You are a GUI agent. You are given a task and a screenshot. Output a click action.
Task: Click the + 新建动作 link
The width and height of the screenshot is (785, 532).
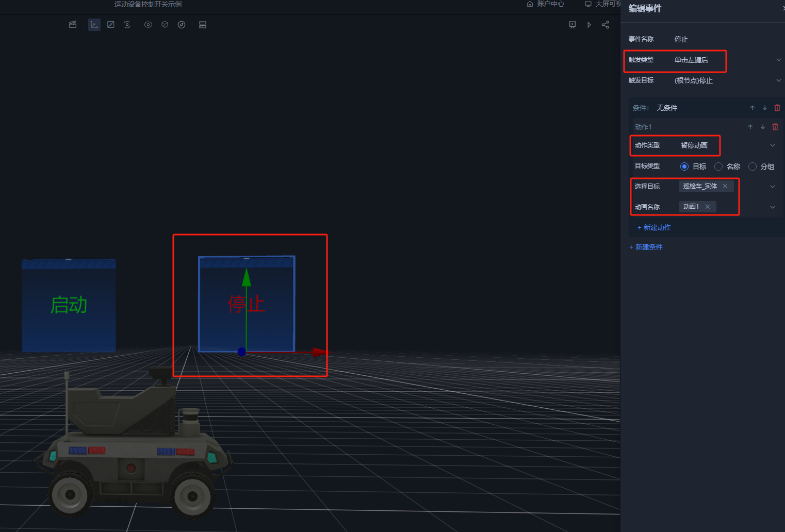(x=654, y=227)
